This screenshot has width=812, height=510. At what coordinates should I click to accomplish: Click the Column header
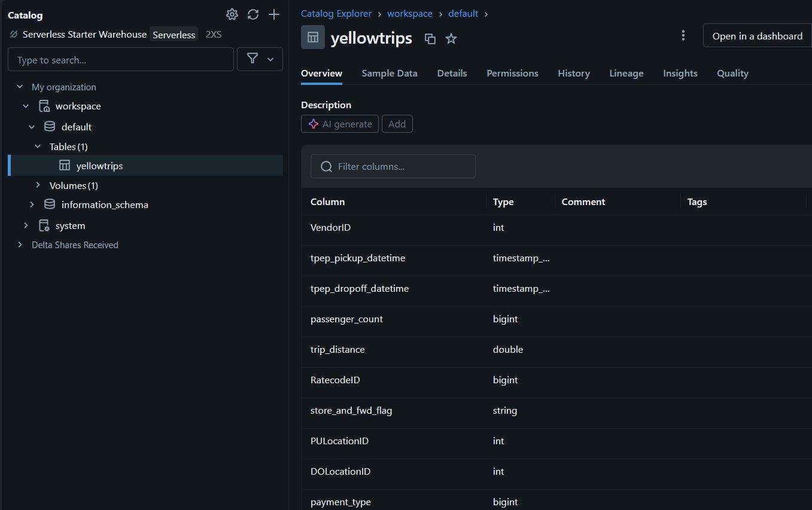click(327, 201)
